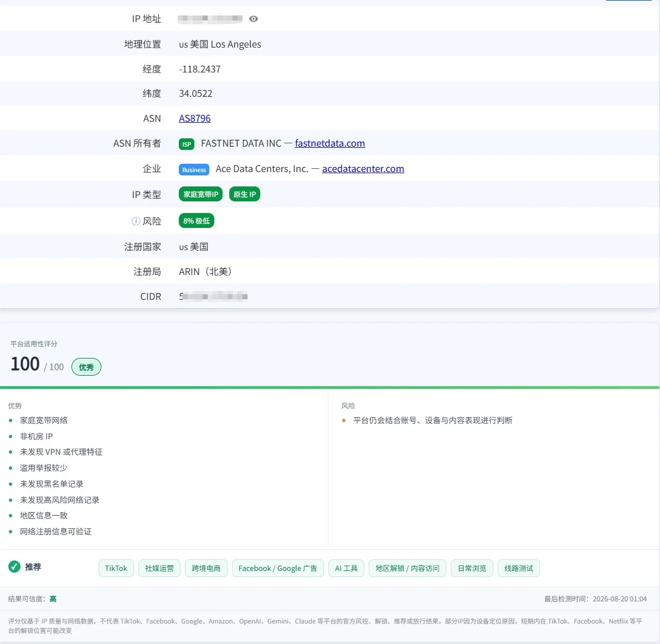
Task: Click the blurred CIDR value
Action: 213,297
